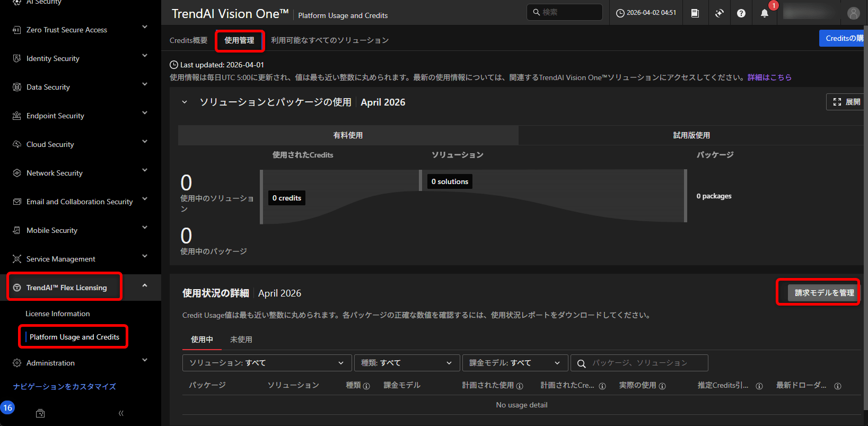
Task: Click the Network Security sidebar icon
Action: 17,173
